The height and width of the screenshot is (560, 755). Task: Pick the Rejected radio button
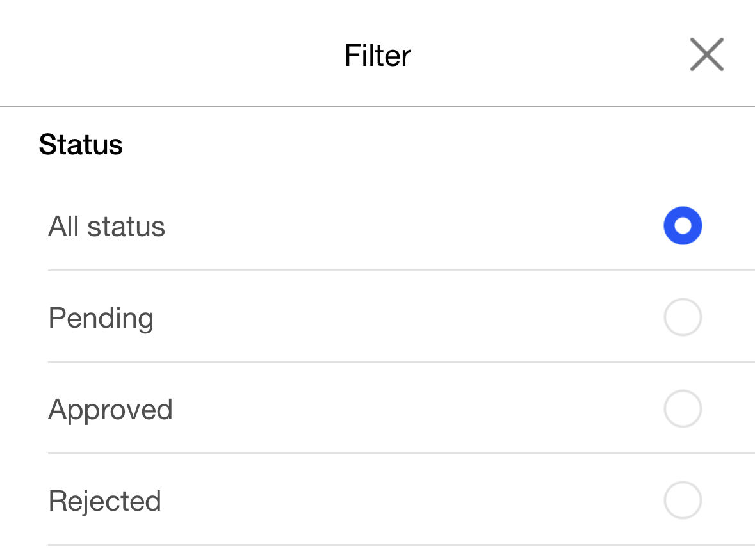point(683,500)
